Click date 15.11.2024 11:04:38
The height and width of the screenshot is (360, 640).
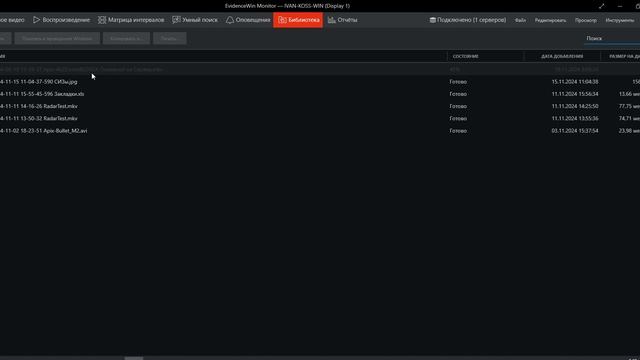[x=575, y=82]
